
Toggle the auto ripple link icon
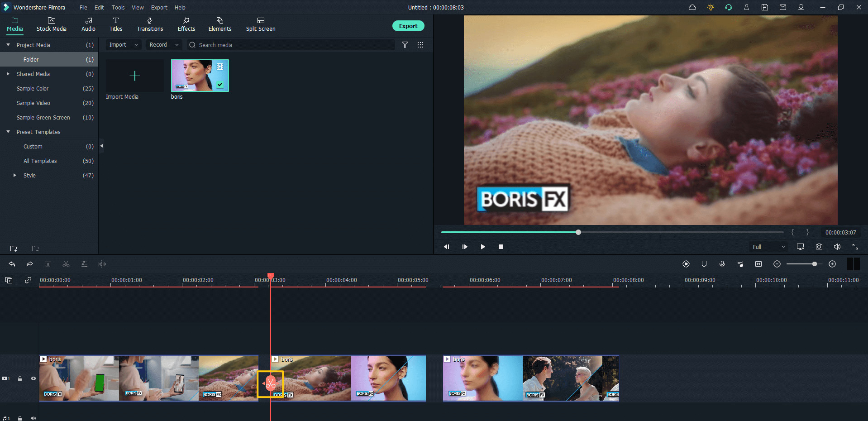pos(28,280)
